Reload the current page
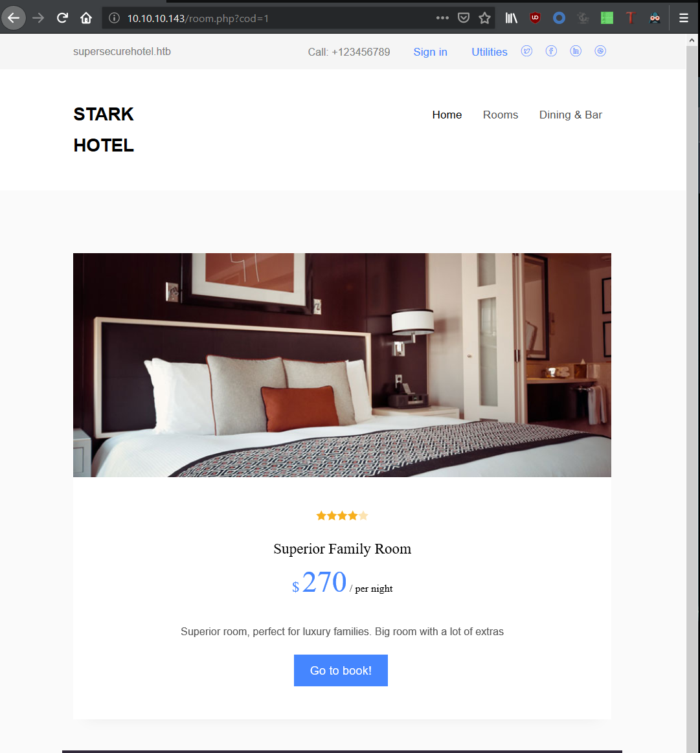 tap(62, 18)
